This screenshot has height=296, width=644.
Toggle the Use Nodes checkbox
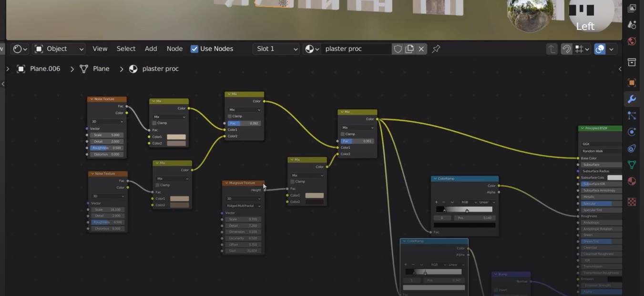[194, 49]
